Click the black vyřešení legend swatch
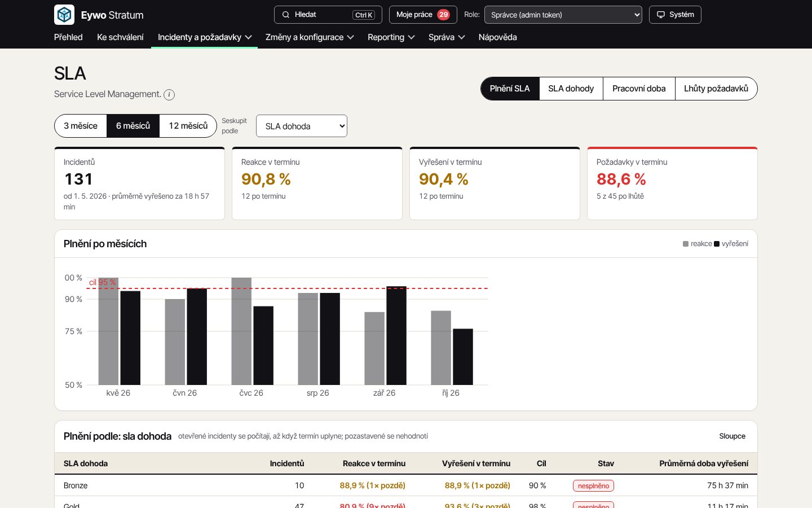812x508 pixels. (x=717, y=244)
